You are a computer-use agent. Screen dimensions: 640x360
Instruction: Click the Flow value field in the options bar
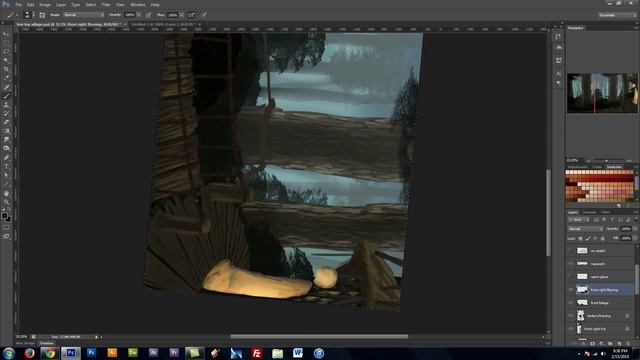173,15
